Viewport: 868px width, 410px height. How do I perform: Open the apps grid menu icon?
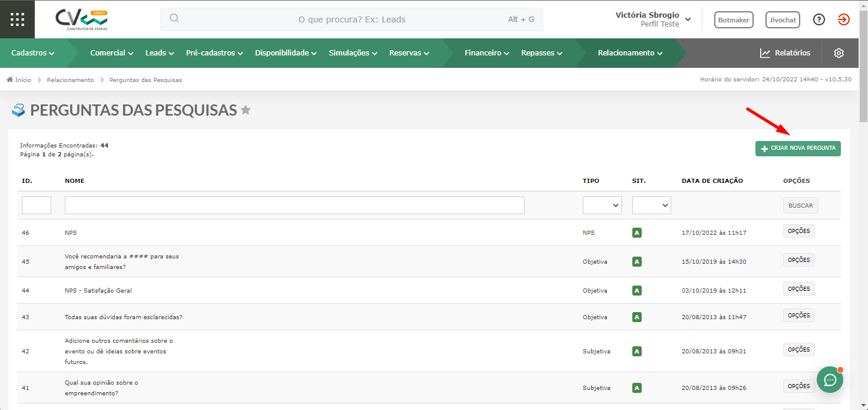point(18,19)
